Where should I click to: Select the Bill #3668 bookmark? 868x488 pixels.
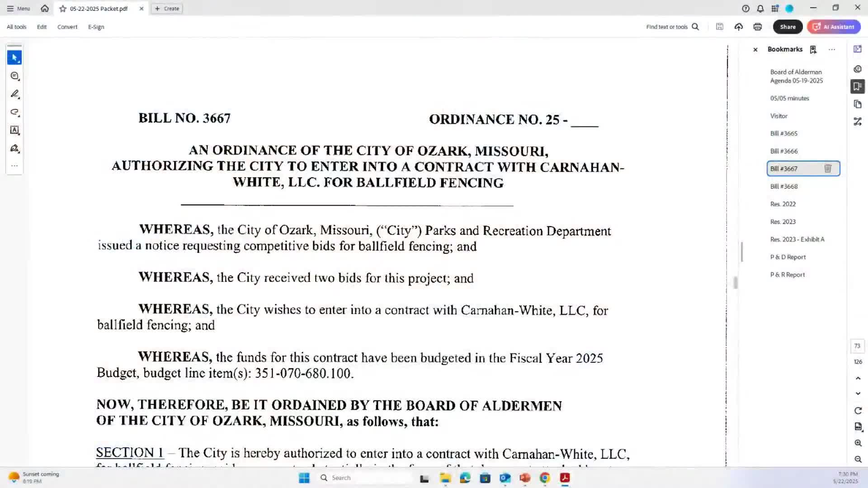pyautogui.click(x=783, y=186)
